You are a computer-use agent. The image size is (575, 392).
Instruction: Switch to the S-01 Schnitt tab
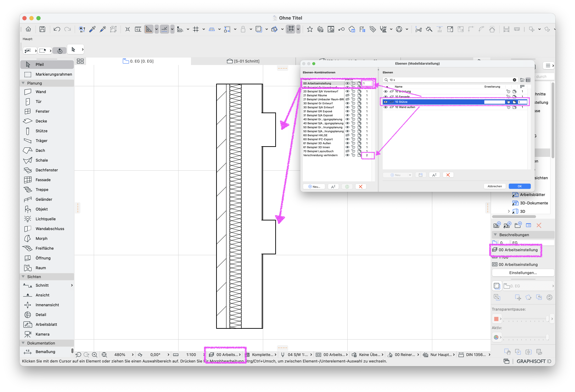click(243, 61)
